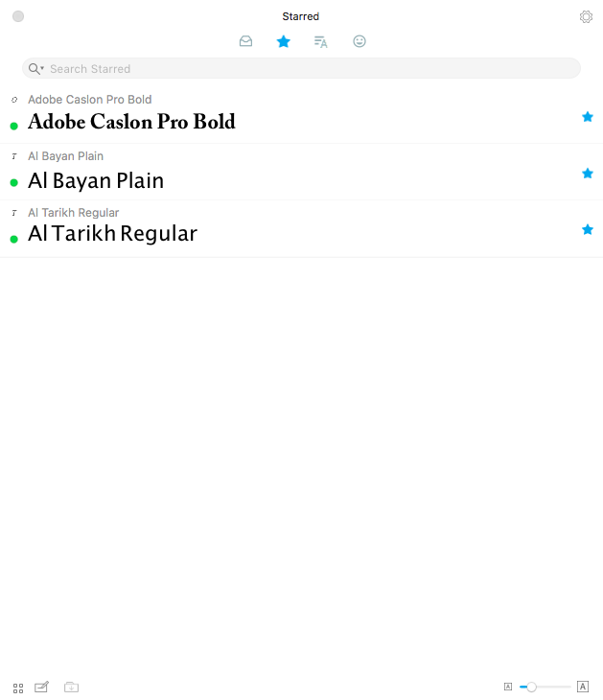
Task: Click the edit preview text icon
Action: [x=41, y=687]
